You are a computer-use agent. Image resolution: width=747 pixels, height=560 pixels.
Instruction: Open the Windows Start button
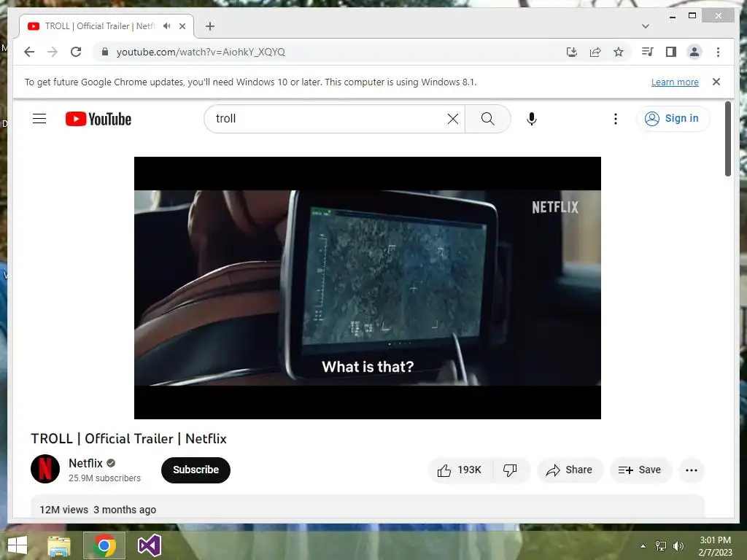[x=18, y=545]
